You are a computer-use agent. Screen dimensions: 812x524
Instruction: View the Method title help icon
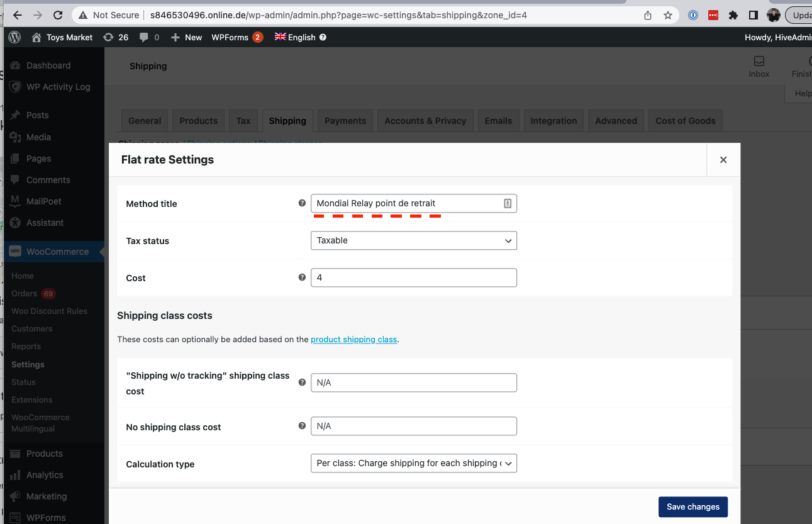[302, 202]
